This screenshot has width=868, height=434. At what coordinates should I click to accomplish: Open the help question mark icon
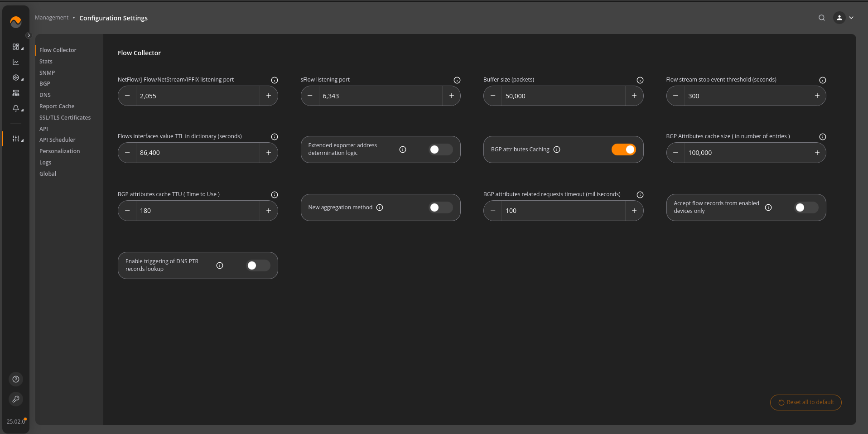(x=16, y=379)
